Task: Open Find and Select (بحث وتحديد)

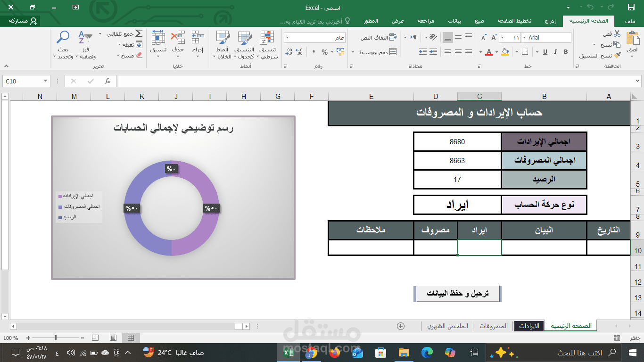Action: click(x=63, y=45)
